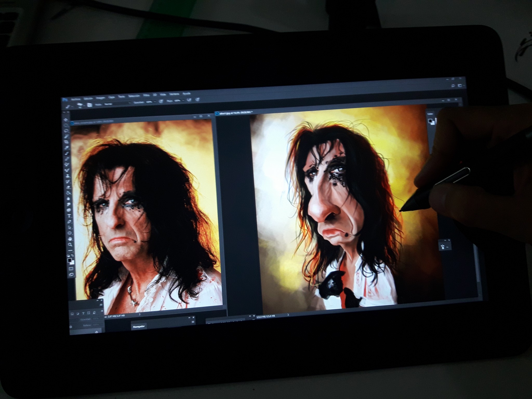
Task: Click the lock icon in layers panel
Action: click(71, 327)
